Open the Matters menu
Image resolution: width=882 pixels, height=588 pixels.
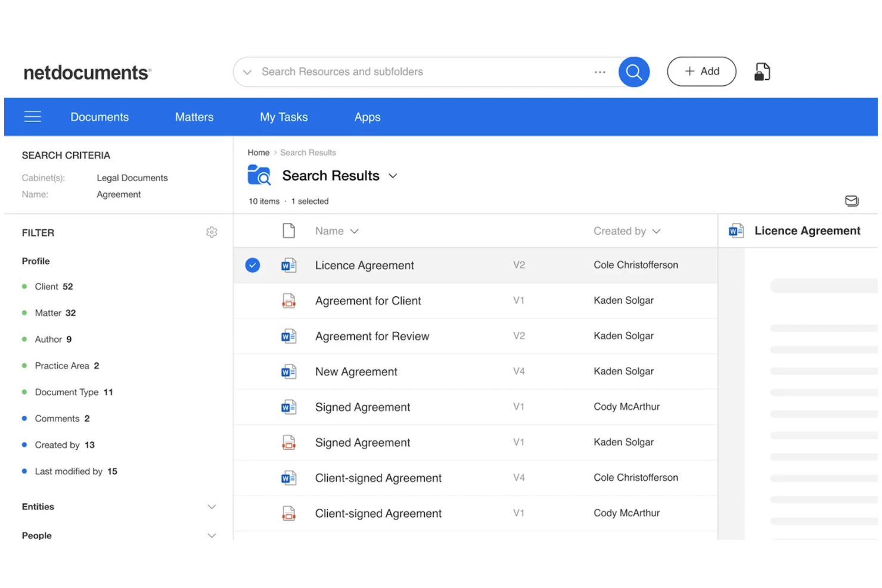coord(194,117)
